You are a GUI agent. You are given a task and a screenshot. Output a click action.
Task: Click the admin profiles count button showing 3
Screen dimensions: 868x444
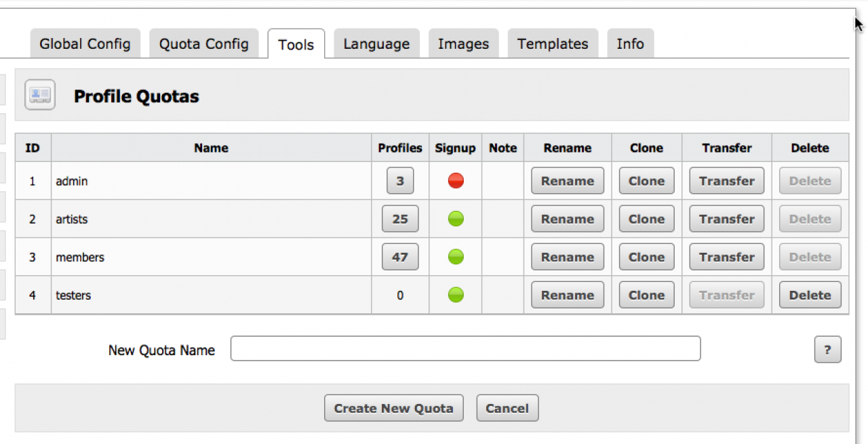coord(400,181)
